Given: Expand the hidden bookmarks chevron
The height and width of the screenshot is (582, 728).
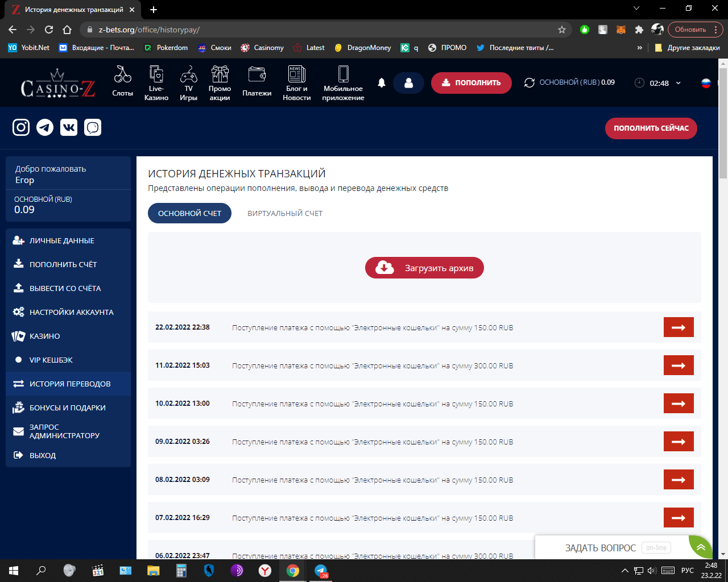Looking at the screenshot, I should (640, 48).
